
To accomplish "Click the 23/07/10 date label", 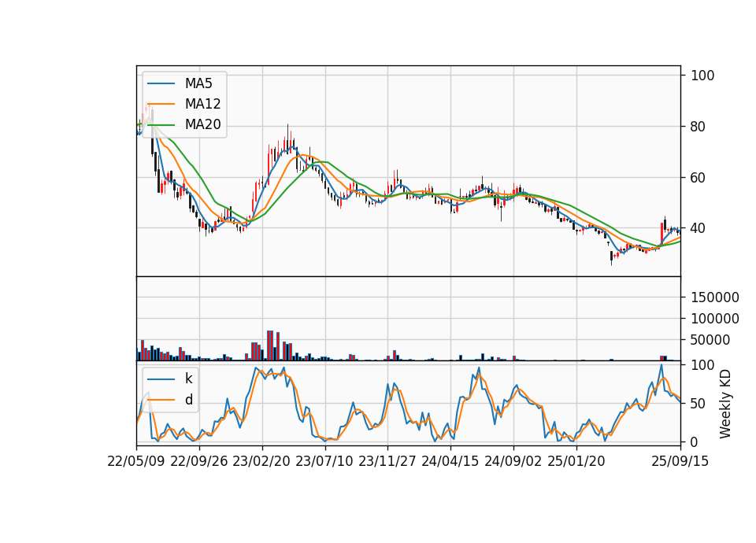I will (x=324, y=461).
